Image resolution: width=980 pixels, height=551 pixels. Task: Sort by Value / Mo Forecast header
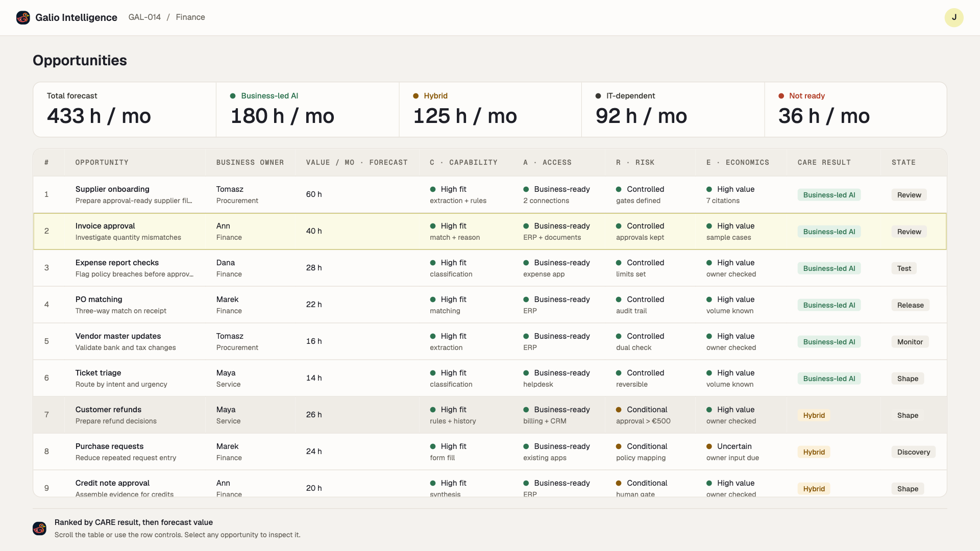coord(357,163)
